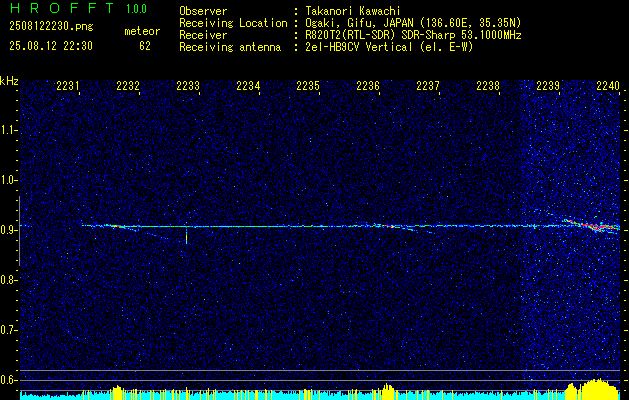Click the 2235 time axis marker
This screenshot has width=629, height=400.
[x=308, y=85]
